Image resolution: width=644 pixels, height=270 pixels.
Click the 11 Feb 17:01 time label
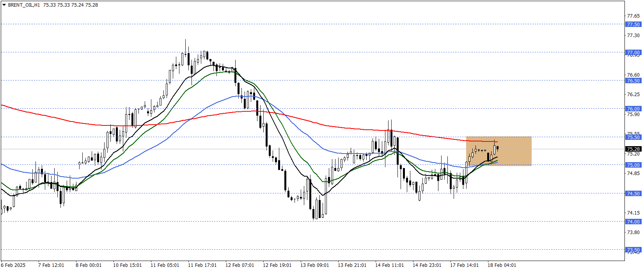[202, 265]
